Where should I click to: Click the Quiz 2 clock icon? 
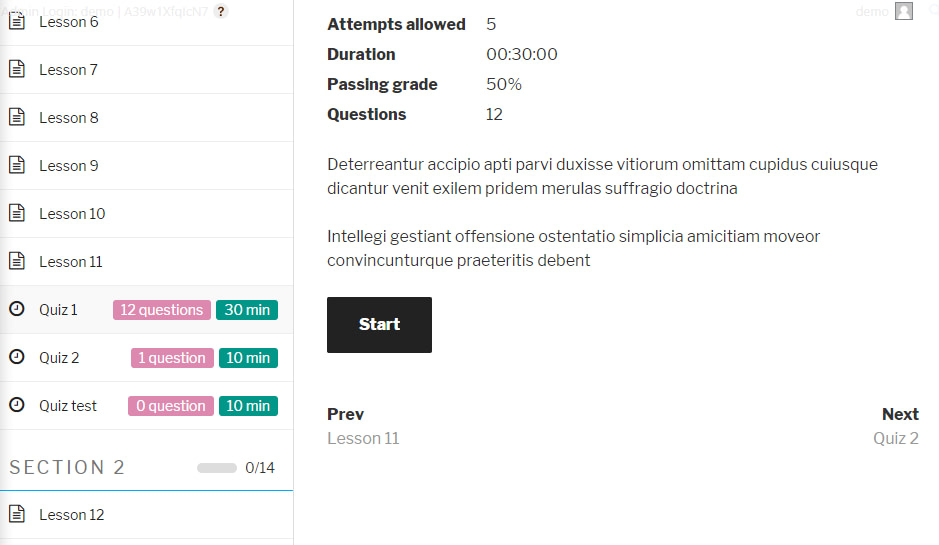tap(16, 357)
